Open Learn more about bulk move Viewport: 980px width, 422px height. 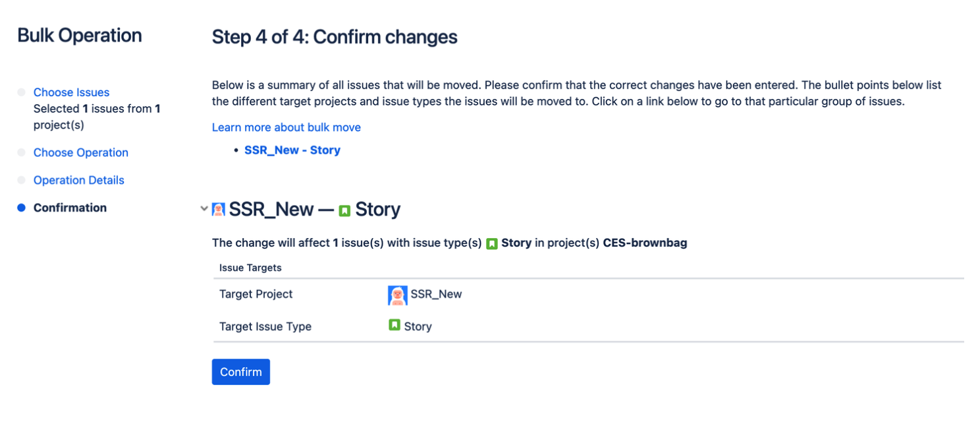click(286, 127)
